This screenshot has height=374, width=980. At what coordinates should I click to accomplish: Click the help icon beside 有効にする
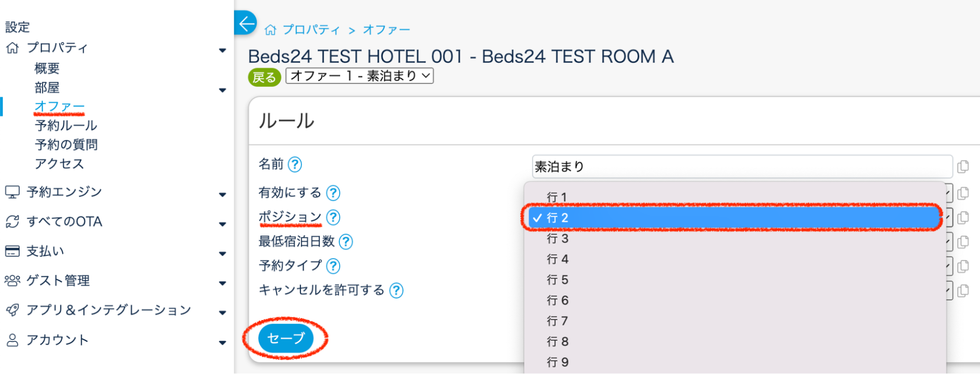tap(333, 193)
